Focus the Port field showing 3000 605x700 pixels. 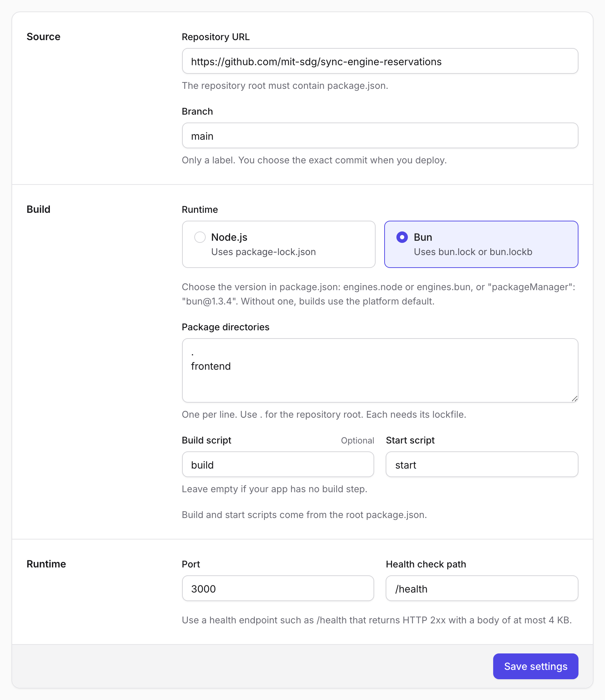278,589
